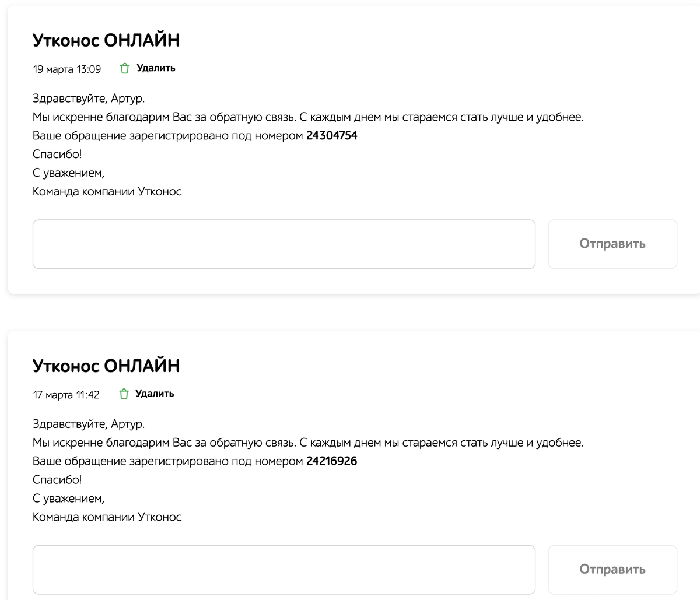The height and width of the screenshot is (600, 700).
Task: Click the Утконос ОНЛАЙН heading of the 17 марта message
Action: coord(106,366)
